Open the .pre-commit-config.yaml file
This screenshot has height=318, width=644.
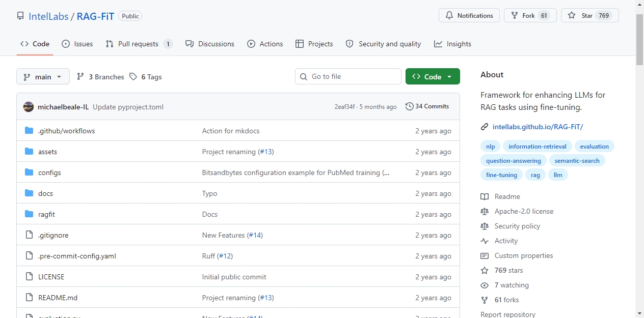tap(77, 256)
